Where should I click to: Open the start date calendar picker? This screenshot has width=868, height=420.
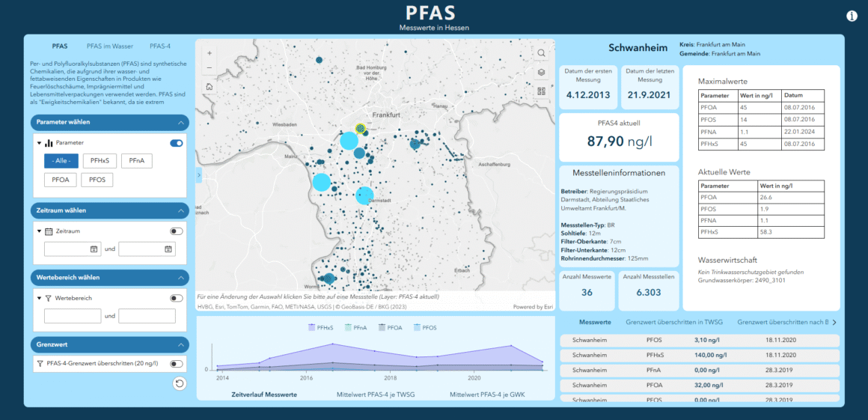pyautogui.click(x=94, y=249)
